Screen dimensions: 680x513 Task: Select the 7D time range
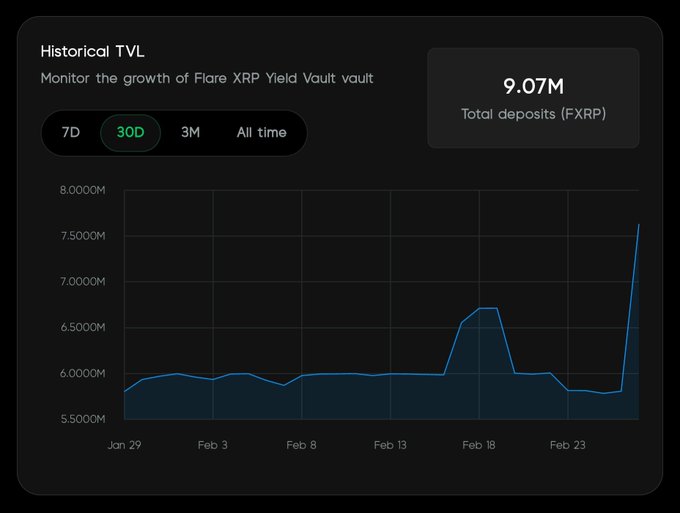[71, 133]
